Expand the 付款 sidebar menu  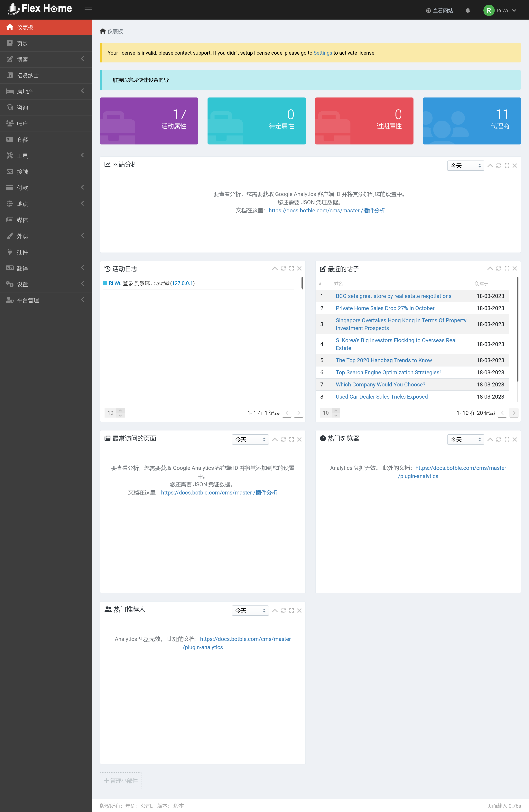[46, 188]
